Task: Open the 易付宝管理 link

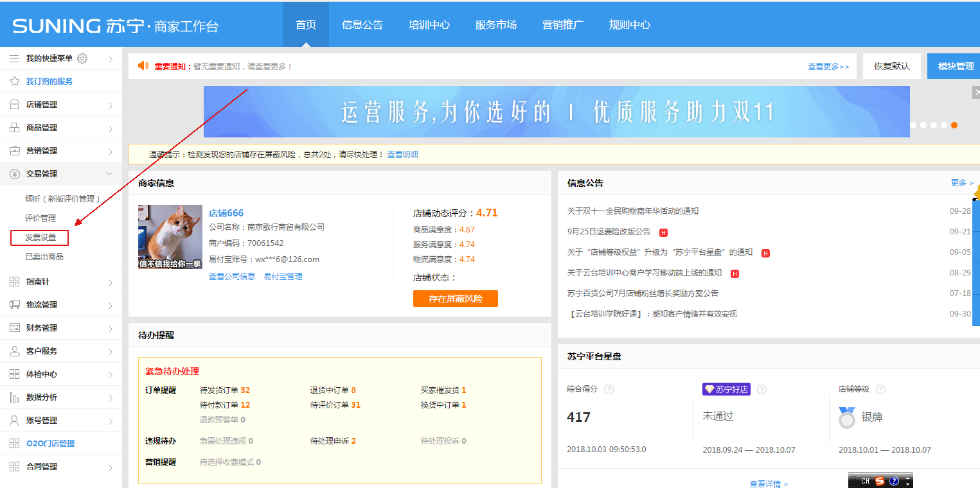Action: 283,277
